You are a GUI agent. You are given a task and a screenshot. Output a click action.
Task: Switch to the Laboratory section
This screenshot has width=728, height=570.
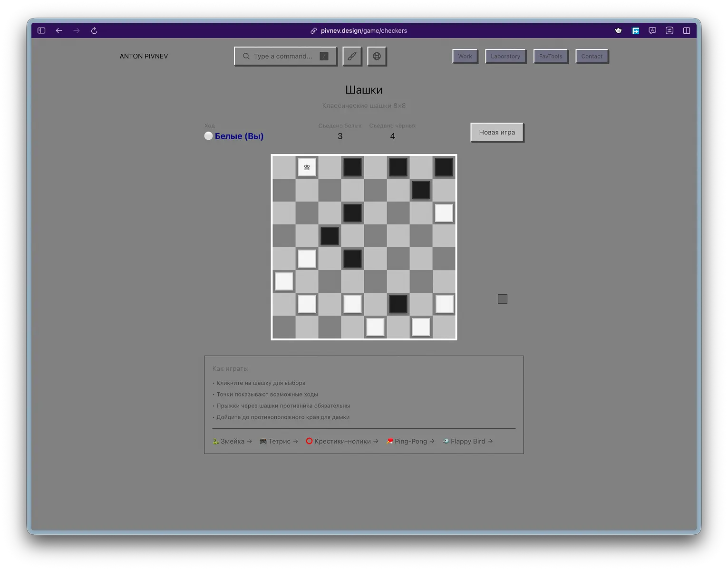pyautogui.click(x=505, y=56)
